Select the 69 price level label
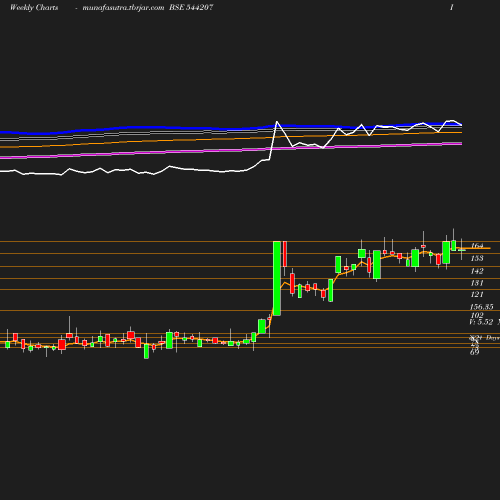 [475, 352]
